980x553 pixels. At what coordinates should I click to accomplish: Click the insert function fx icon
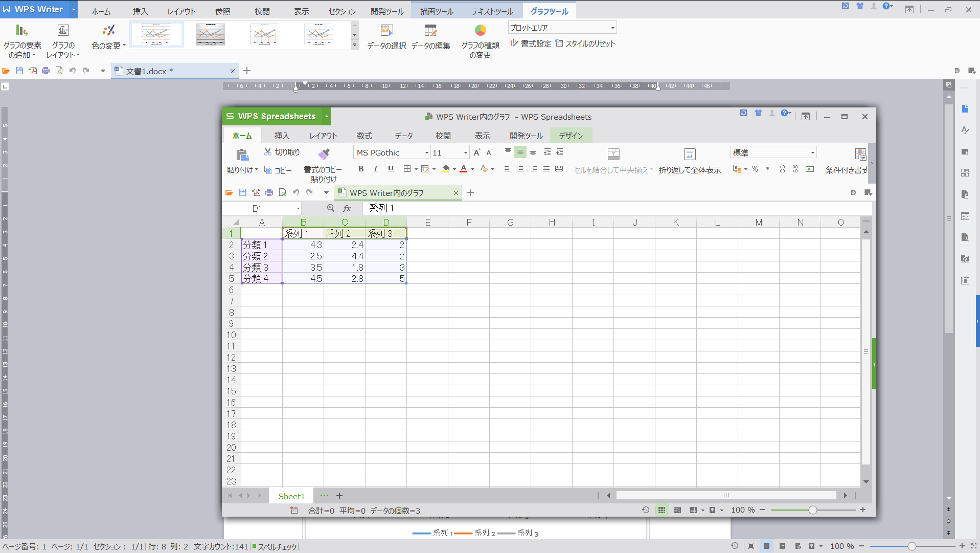click(x=347, y=208)
